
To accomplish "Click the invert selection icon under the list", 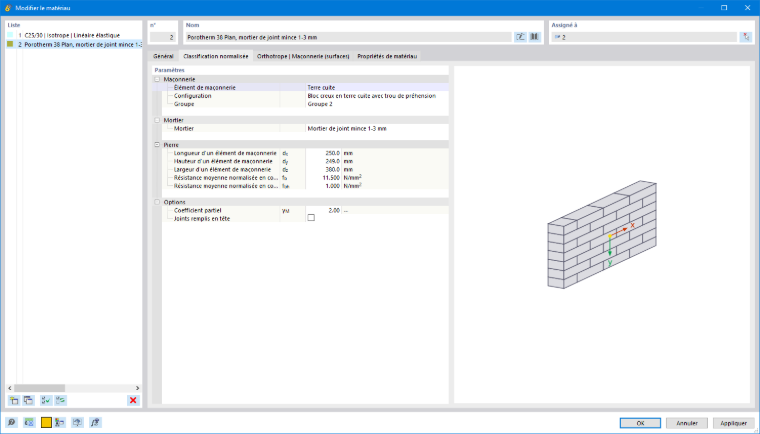I will point(61,400).
